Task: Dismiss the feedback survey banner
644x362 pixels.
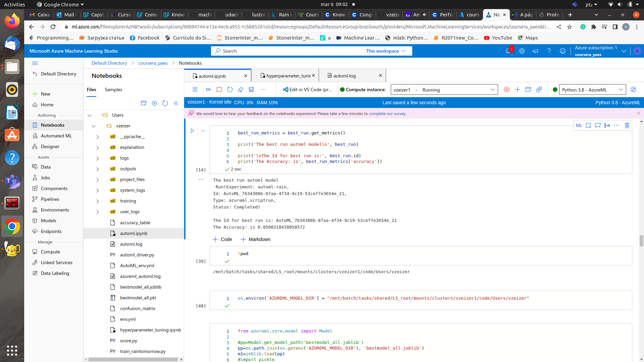Action: point(638,113)
